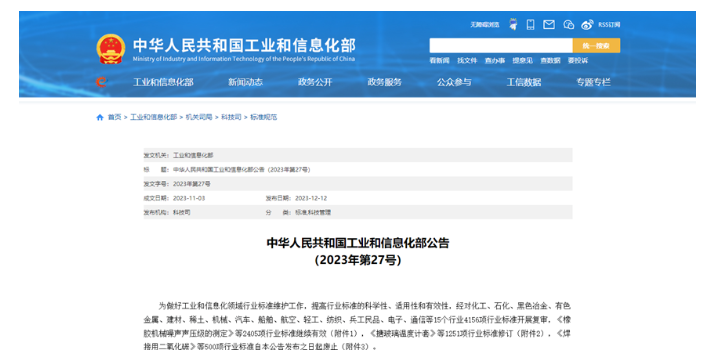Click publish date 2023-12-12
The image size is (708, 362).
point(311,198)
